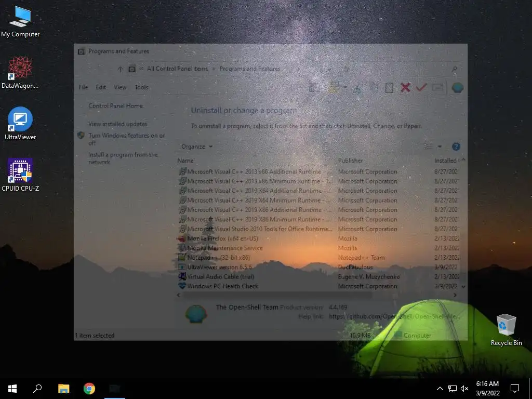532x399 pixels.
Task: Select the Recycle Bin desktop icon
Action: (x=506, y=329)
